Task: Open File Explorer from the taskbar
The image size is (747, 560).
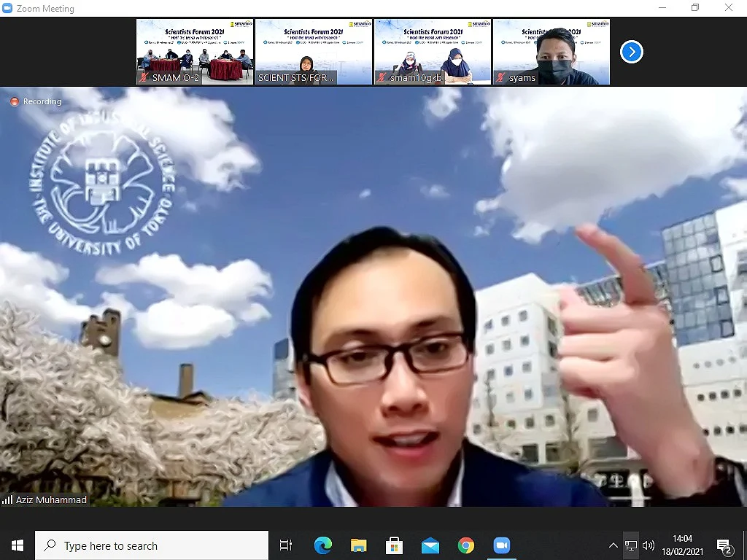Action: tap(358, 545)
